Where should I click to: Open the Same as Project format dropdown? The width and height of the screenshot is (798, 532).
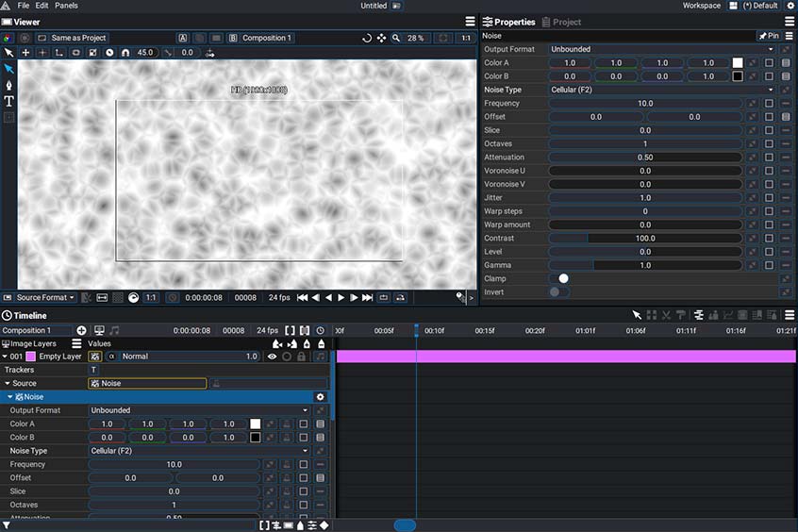(x=72, y=38)
